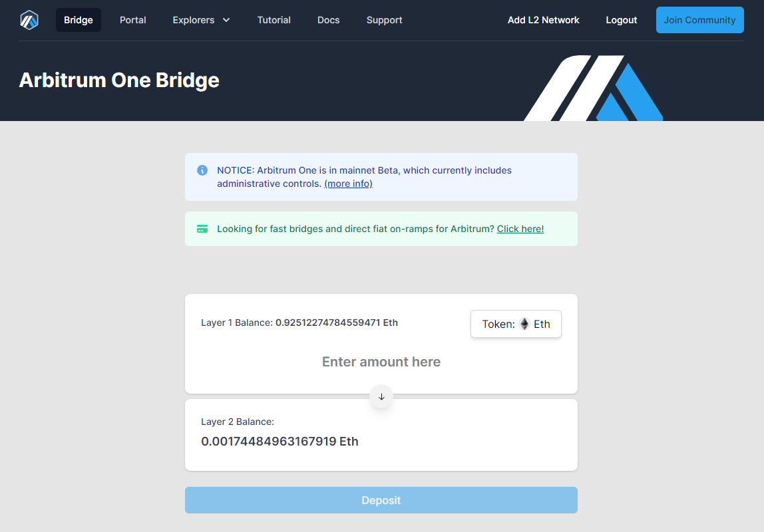The width and height of the screenshot is (764, 532).
Task: Expand the Explorers dropdown menu
Action: tap(201, 20)
